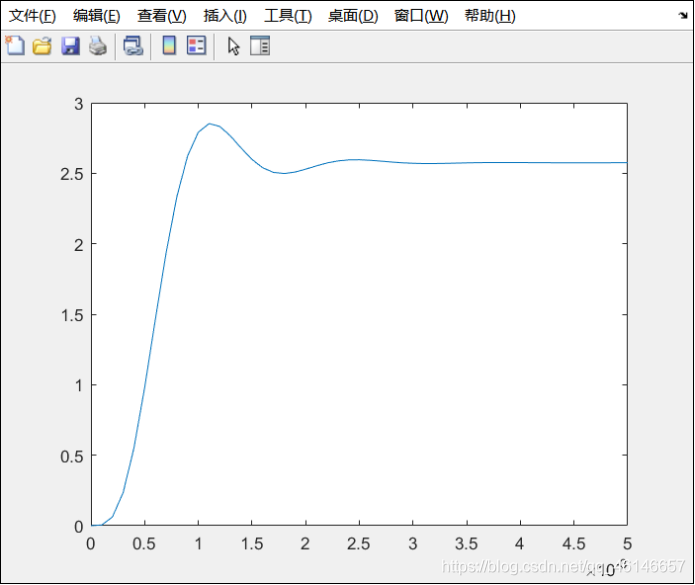Open the 帮助(H) menu
The image size is (695, 585).
pyautogui.click(x=490, y=16)
